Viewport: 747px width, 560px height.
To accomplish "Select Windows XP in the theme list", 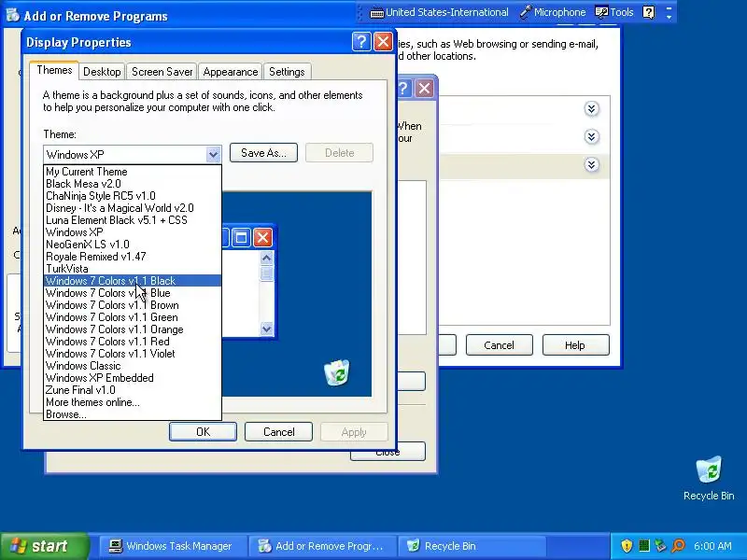I will (x=133, y=232).
